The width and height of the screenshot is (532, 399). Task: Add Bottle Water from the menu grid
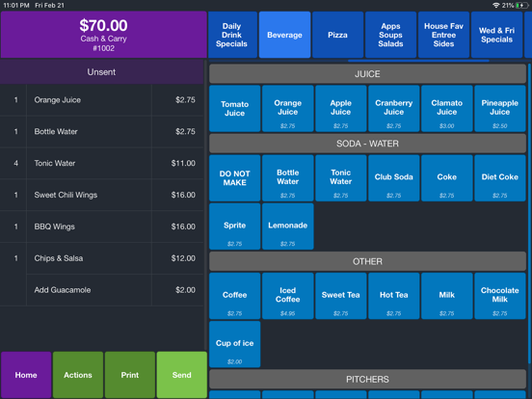(x=288, y=178)
